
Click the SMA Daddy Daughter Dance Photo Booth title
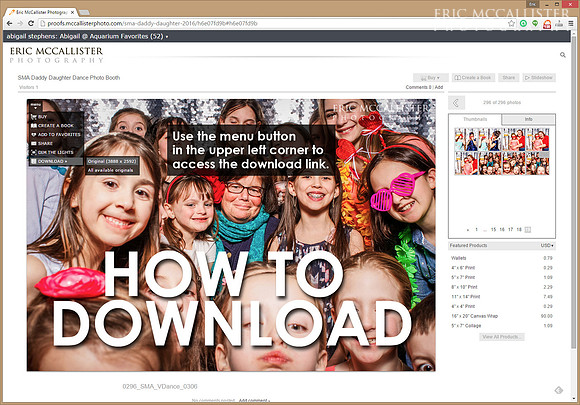[69, 78]
